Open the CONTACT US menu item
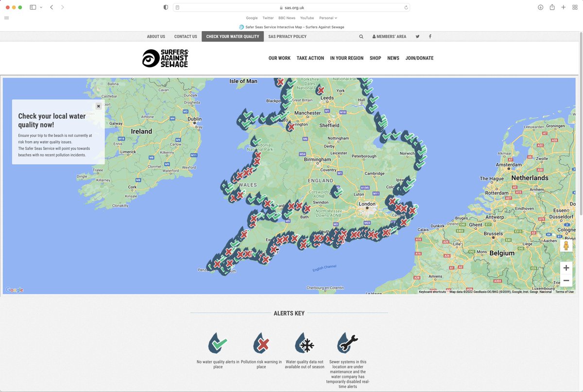The width and height of the screenshot is (583, 392). [186, 36]
